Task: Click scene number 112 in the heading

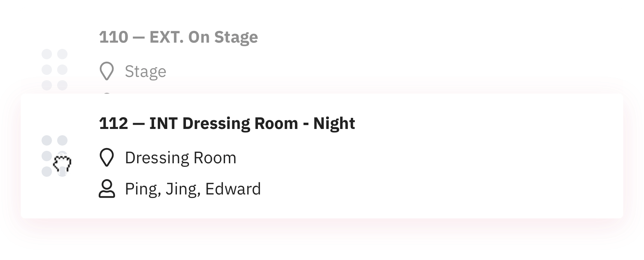Action: pos(114,123)
